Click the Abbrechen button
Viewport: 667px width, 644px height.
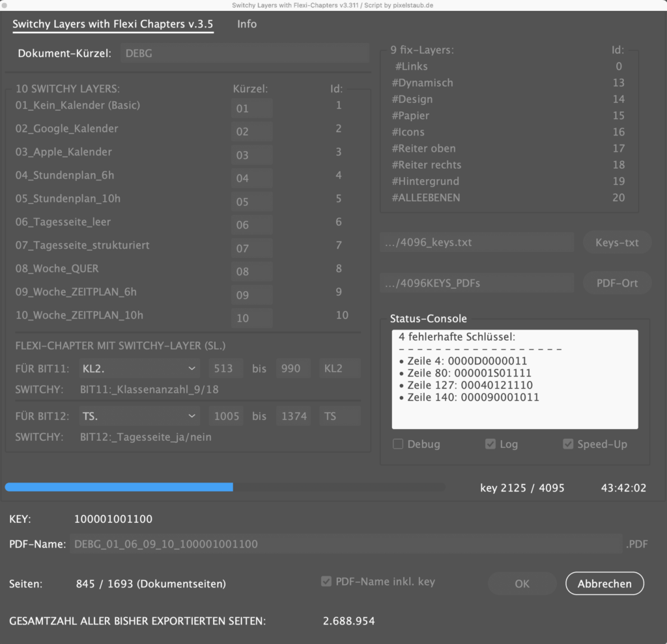pyautogui.click(x=604, y=584)
